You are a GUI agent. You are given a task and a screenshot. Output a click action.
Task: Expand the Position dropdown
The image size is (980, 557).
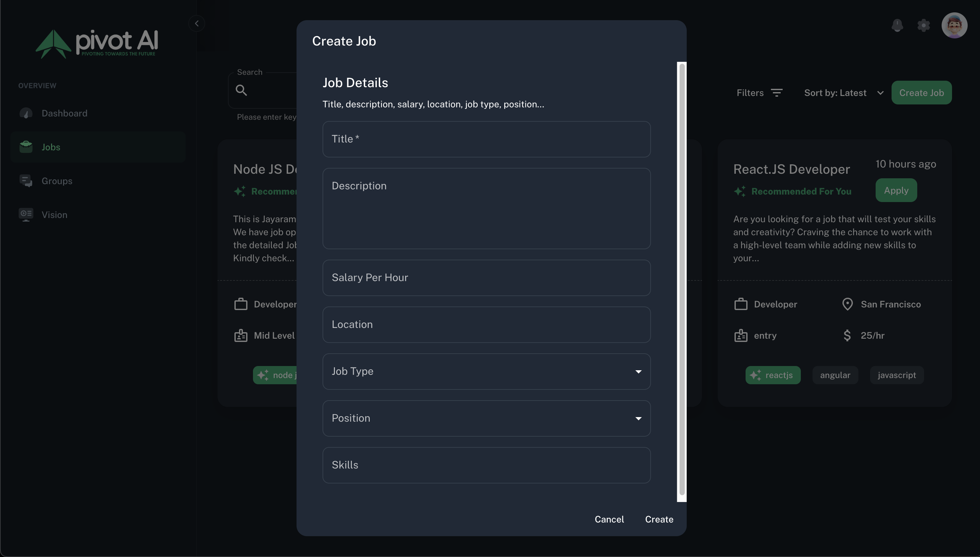click(x=486, y=418)
